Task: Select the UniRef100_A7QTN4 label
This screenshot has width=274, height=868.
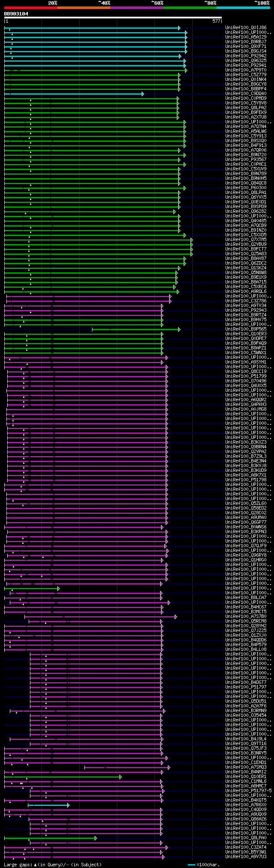Action: (x=246, y=127)
